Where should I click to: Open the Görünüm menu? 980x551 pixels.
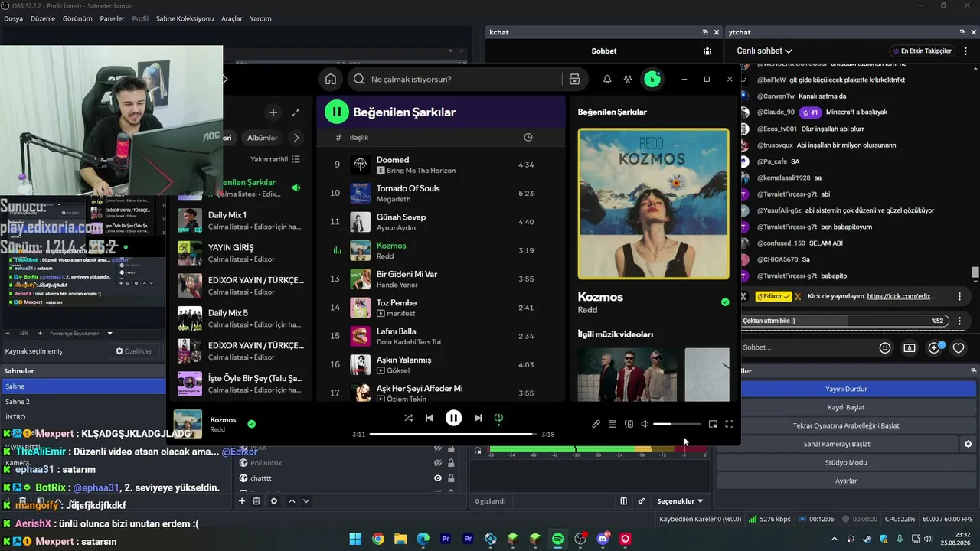point(77,18)
